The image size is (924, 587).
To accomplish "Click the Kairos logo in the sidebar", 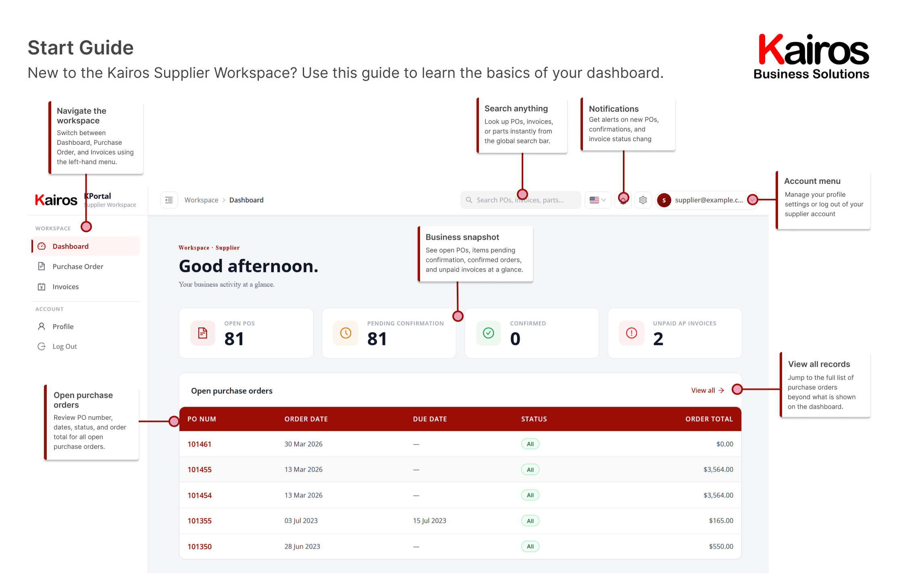I will 56,200.
